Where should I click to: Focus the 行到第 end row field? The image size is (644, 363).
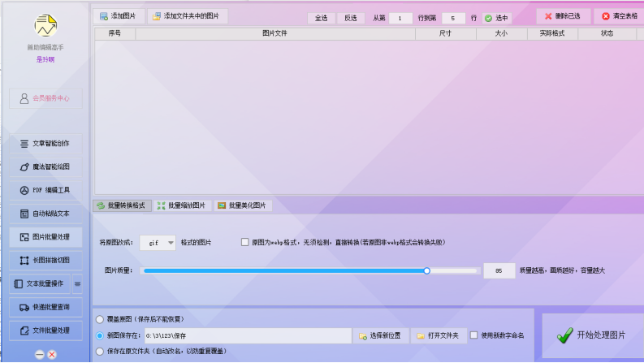point(453,18)
